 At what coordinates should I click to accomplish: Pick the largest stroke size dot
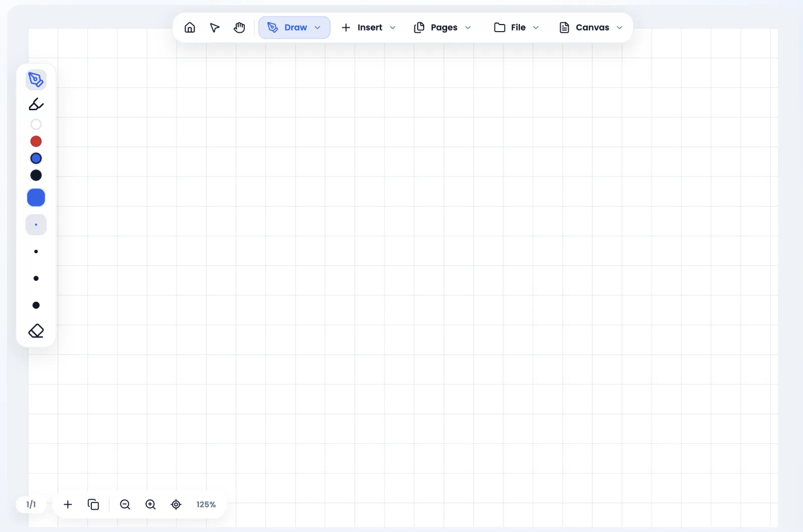click(36, 305)
